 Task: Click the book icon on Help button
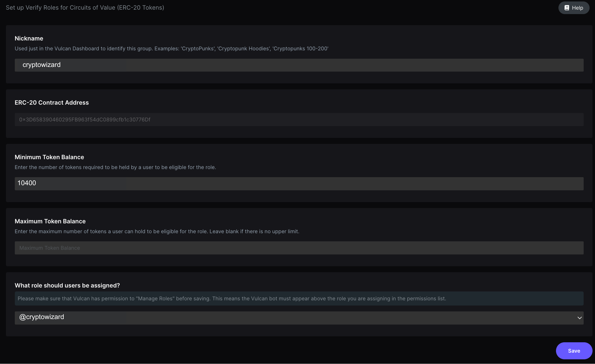(x=567, y=8)
